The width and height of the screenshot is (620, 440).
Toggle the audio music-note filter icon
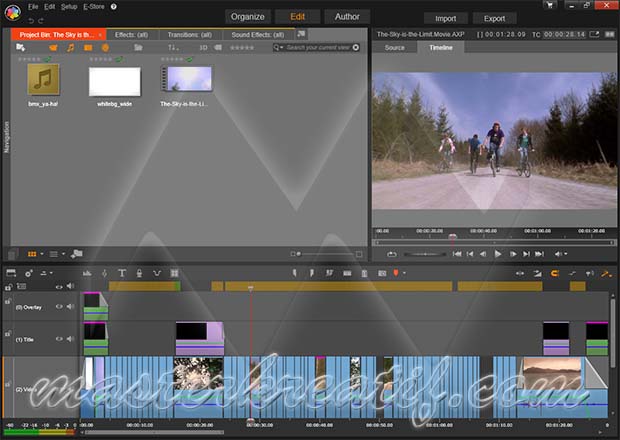[70, 48]
